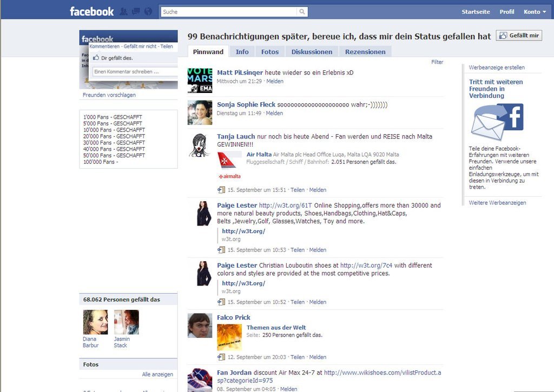
Task: Click Themen aus der Welt autumn thumbnail
Action: pos(229,337)
